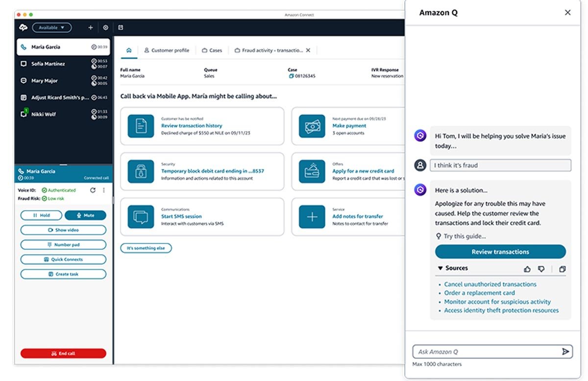Click the plus icon in top toolbar
This screenshot has height=381, width=588.
tap(90, 28)
